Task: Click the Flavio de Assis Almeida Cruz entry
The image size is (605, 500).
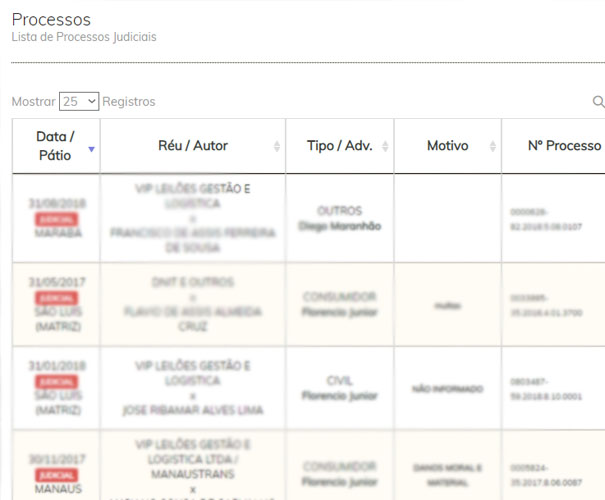Action: click(193, 318)
